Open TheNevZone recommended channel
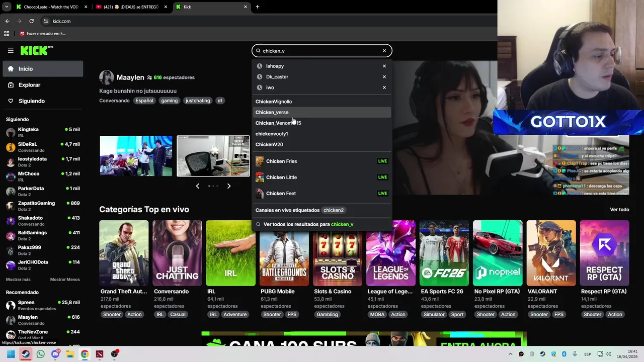This screenshot has height=362, width=644. click(43, 334)
